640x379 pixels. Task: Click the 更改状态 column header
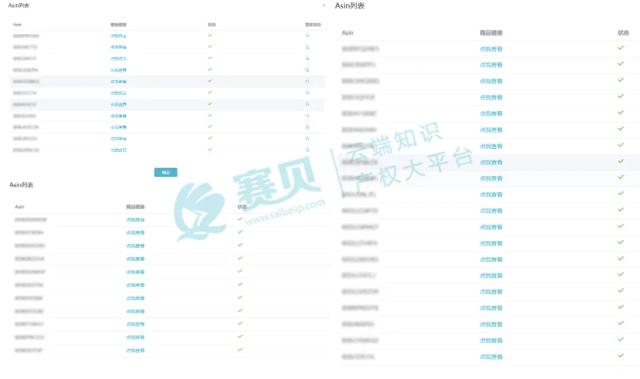coord(313,24)
